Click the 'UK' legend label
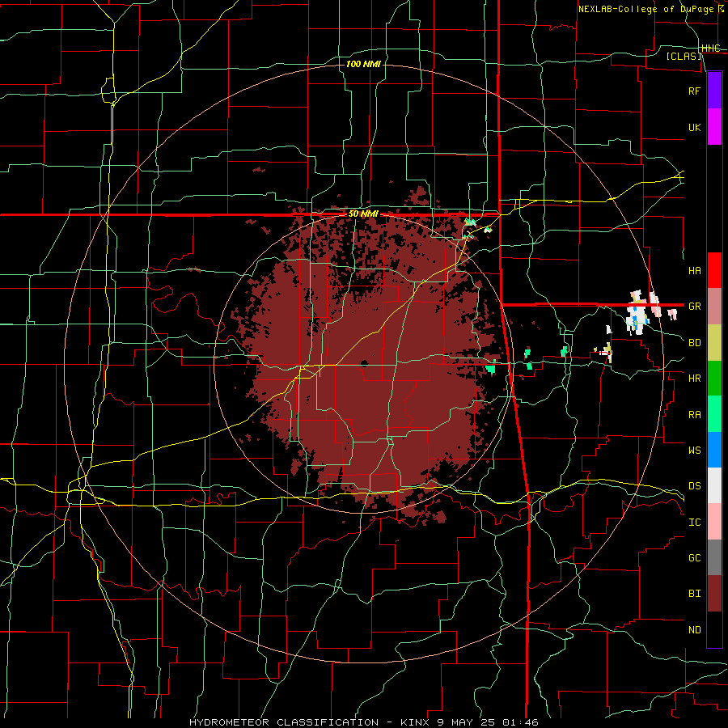Viewport: 728px width, 728px height. point(694,128)
